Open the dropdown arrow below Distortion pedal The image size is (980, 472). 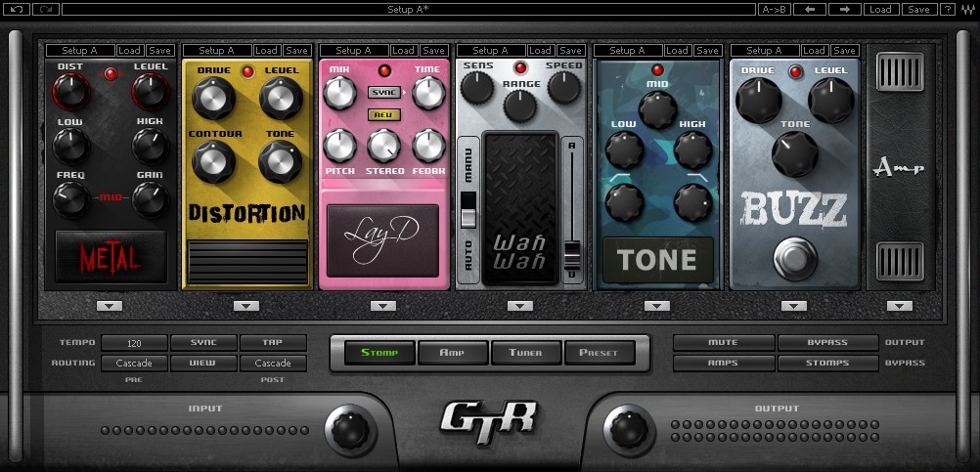click(x=246, y=306)
